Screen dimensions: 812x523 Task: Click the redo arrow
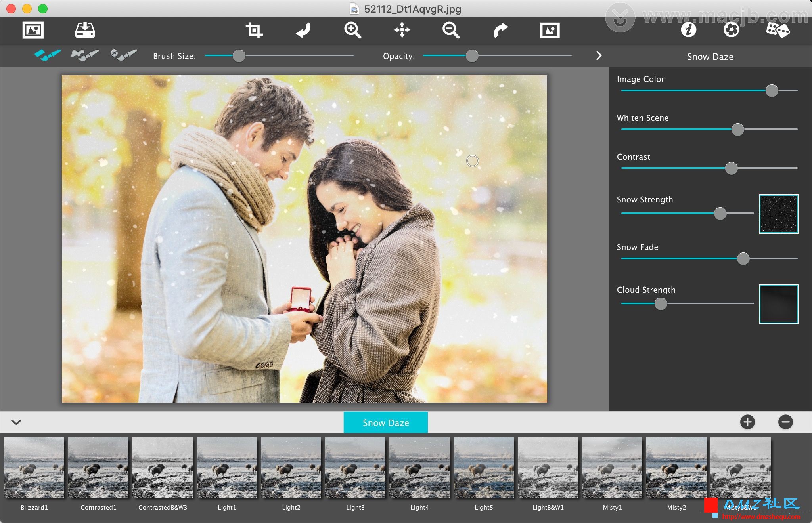(500, 30)
